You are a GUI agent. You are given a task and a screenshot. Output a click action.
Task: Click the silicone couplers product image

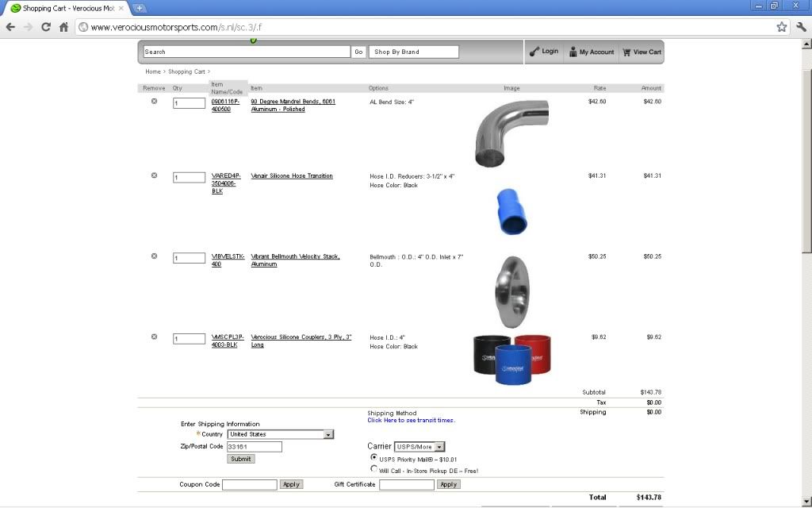click(512, 360)
